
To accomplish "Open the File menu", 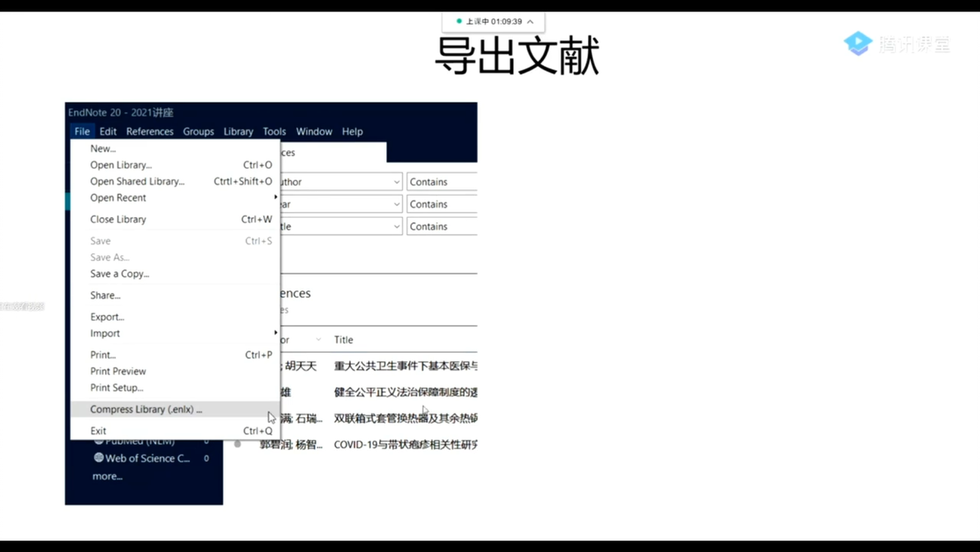I will 82,132.
